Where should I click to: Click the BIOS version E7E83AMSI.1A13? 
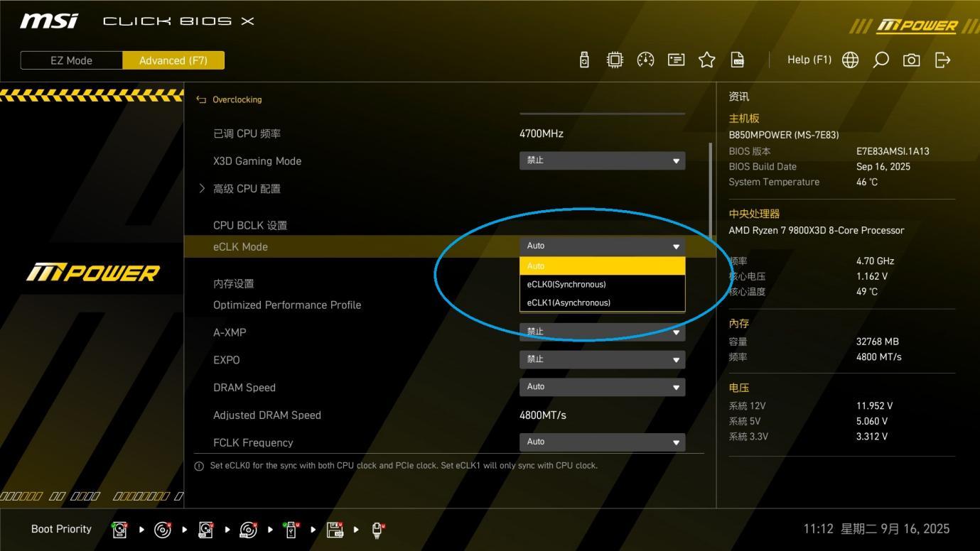click(x=893, y=151)
